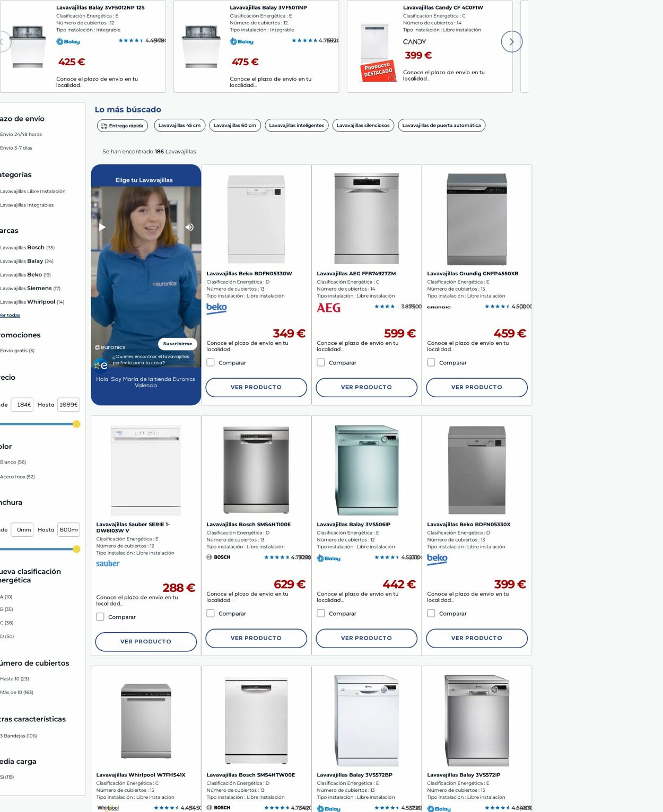Filter by 3 Bandejas feature
Viewport: 663px width, 812px height.
(x=19, y=736)
